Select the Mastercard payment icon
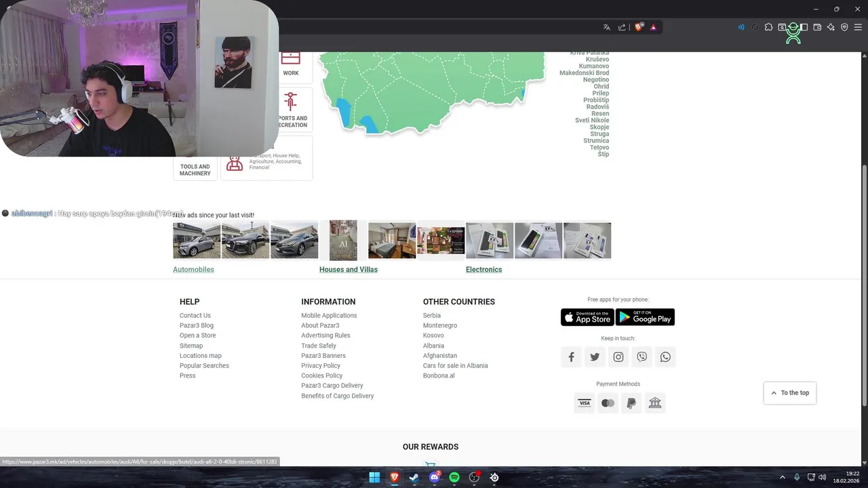Screen dimensions: 868x488 click(x=608, y=403)
